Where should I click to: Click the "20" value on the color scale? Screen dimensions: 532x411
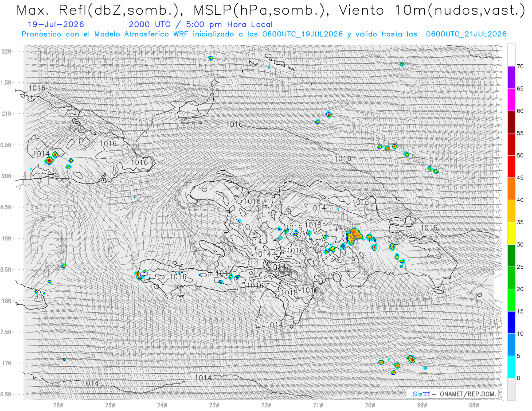(x=521, y=289)
